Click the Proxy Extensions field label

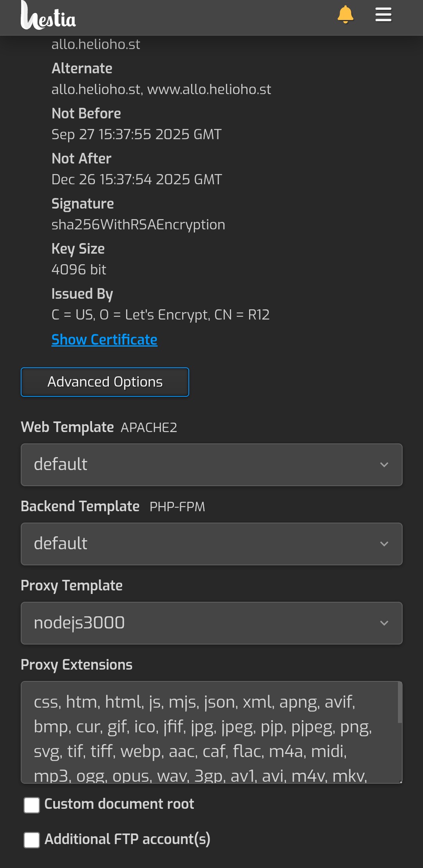[x=76, y=665]
